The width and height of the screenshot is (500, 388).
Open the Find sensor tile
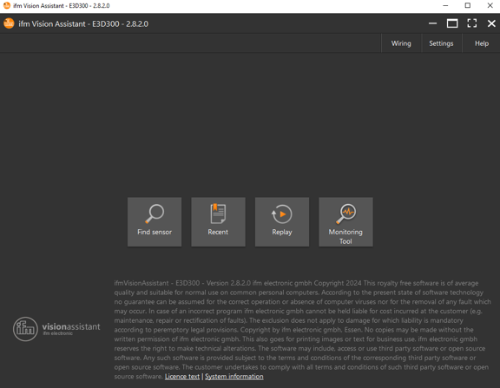point(154,222)
